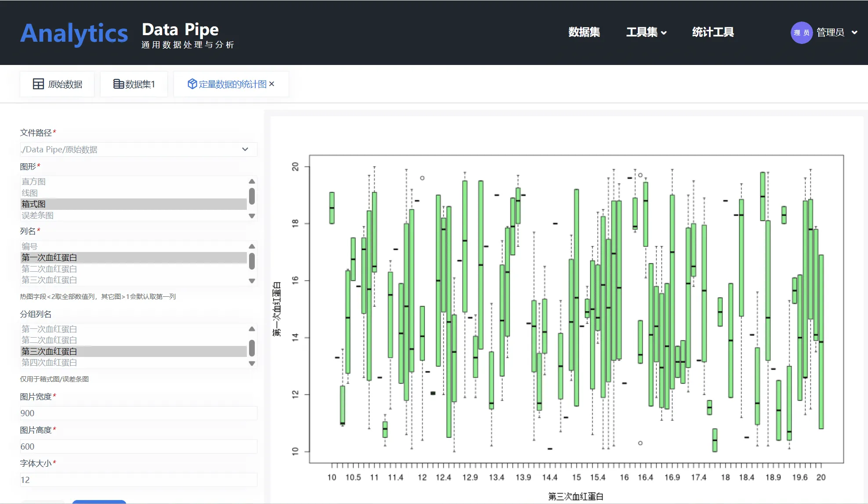868x504 pixels.
Task: Click the table icon on 原始数据 tab
Action: (x=38, y=84)
